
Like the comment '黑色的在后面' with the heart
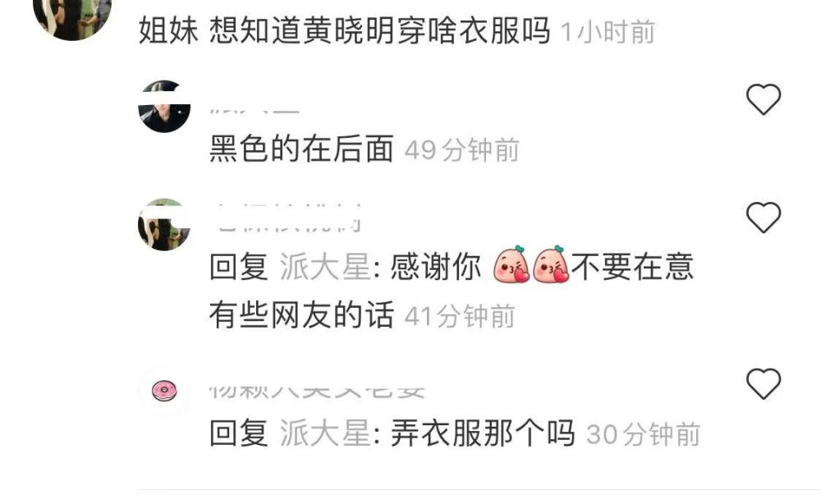point(764,99)
